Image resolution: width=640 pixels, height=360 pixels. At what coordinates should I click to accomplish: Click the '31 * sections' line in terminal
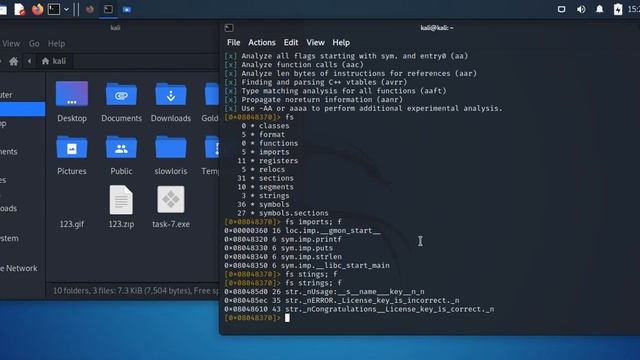coord(265,178)
